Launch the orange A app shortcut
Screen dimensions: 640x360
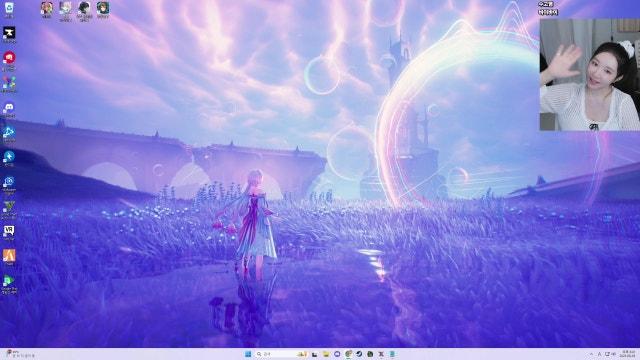(x=9, y=257)
